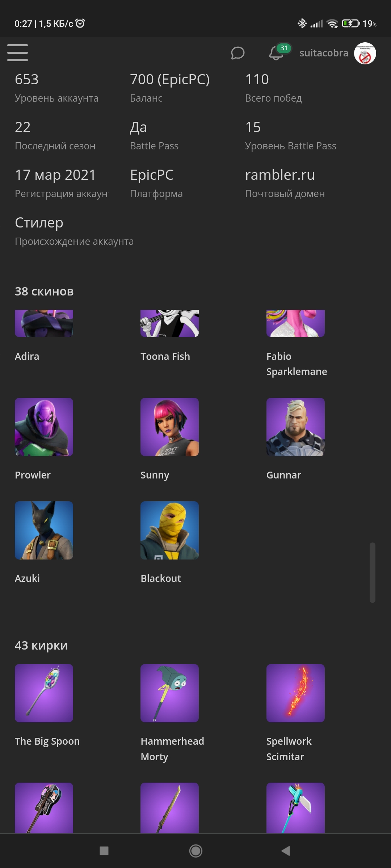391x868 pixels.
Task: Select the Fabio Sparklemane skin thumbnail
Action: tap(295, 323)
